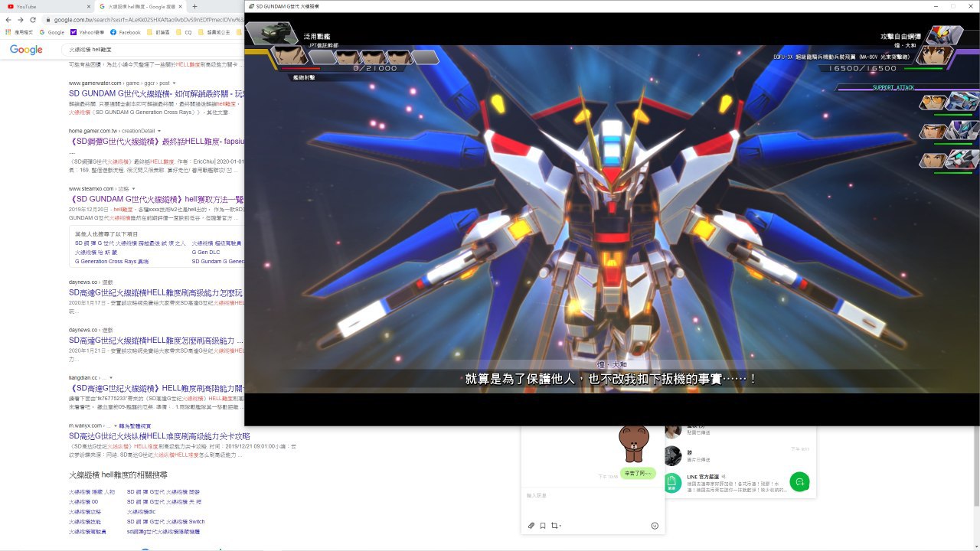Expand the steamxo.com result options arrow
980x551 pixels.
point(133,188)
